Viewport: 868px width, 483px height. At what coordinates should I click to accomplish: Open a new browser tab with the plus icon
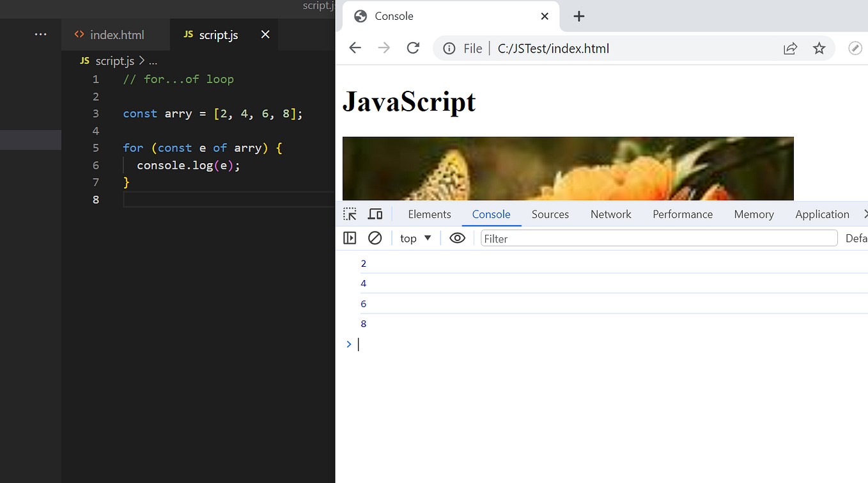[579, 16]
